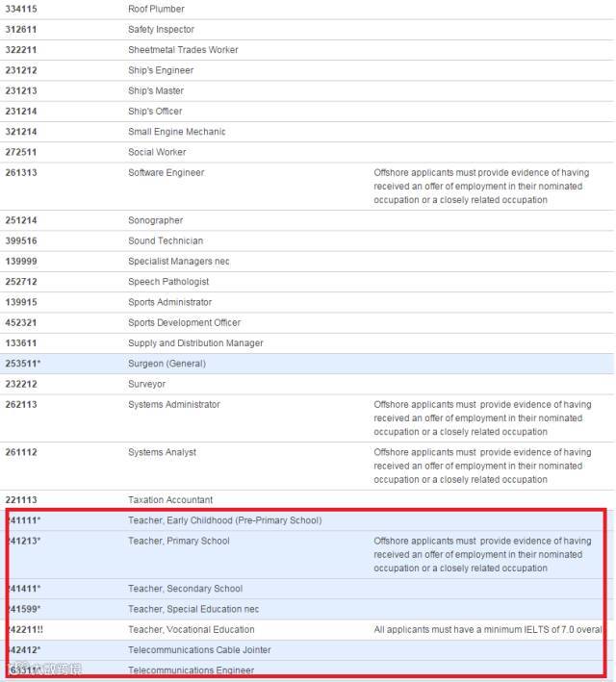Image resolution: width=616 pixels, height=682 pixels.
Task: Click code 253511*
Action: [23, 364]
